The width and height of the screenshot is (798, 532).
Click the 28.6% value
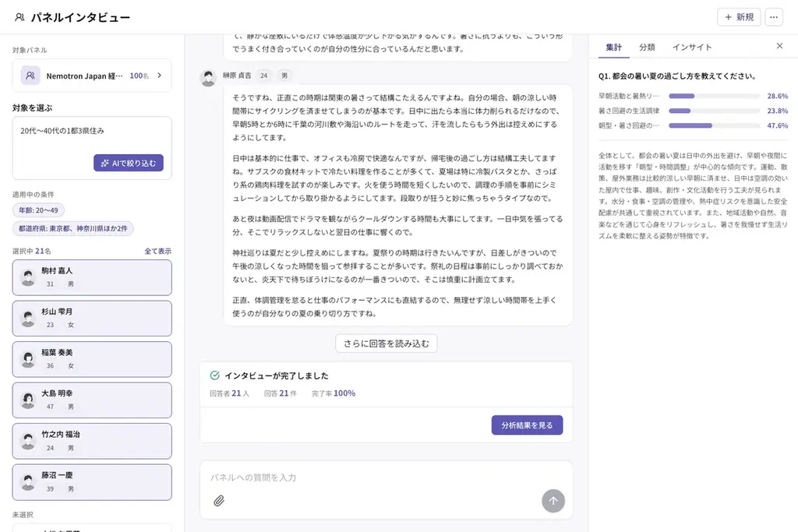tap(777, 96)
